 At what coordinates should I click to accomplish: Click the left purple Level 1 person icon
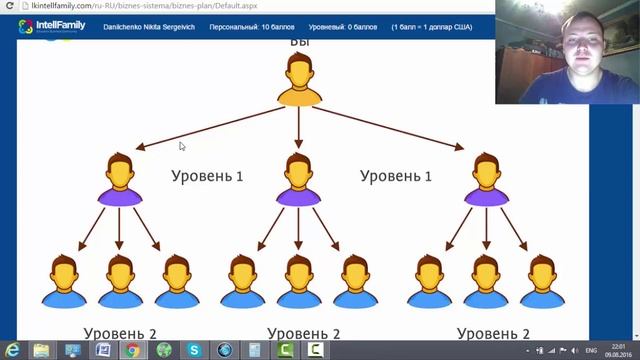point(120,179)
